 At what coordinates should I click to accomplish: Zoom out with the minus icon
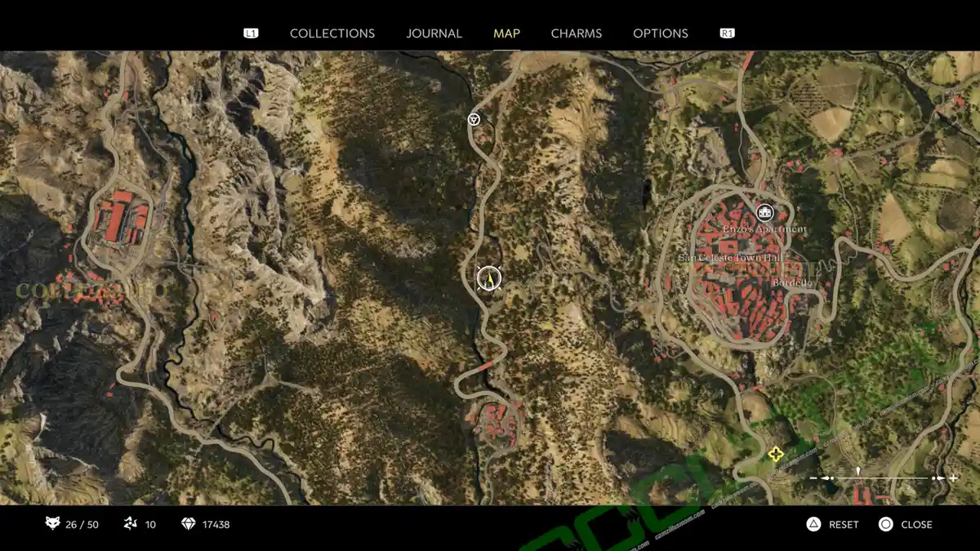813,478
